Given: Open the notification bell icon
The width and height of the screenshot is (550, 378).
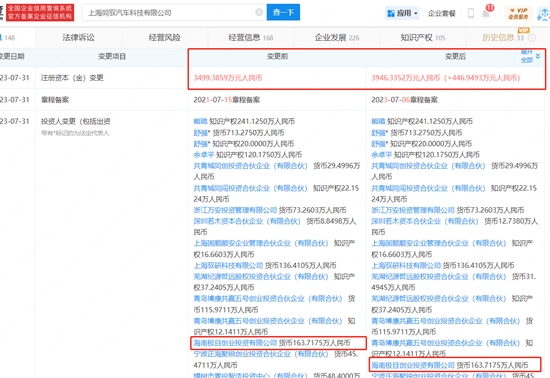Looking at the screenshot, I should tap(486, 13).
